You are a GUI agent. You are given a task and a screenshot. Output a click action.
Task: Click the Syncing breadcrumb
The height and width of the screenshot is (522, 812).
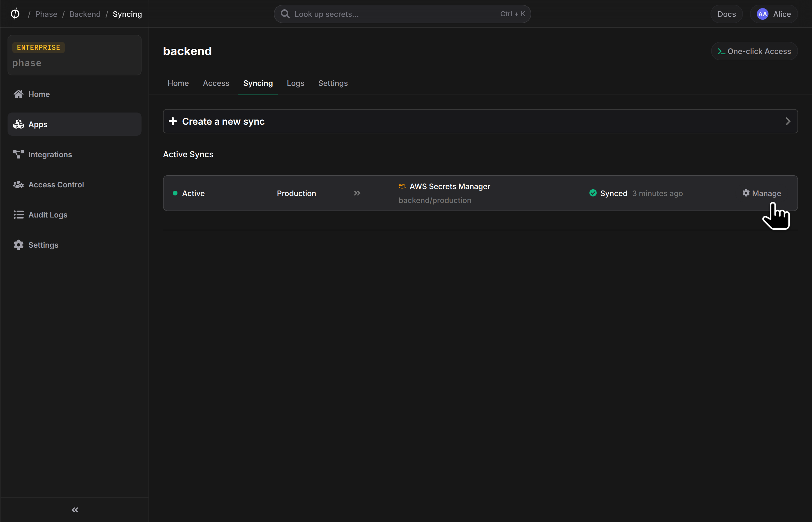point(127,14)
